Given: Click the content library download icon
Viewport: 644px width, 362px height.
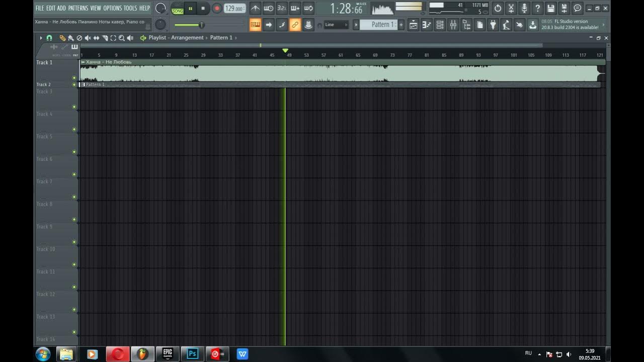Looking at the screenshot, I should tap(533, 25).
